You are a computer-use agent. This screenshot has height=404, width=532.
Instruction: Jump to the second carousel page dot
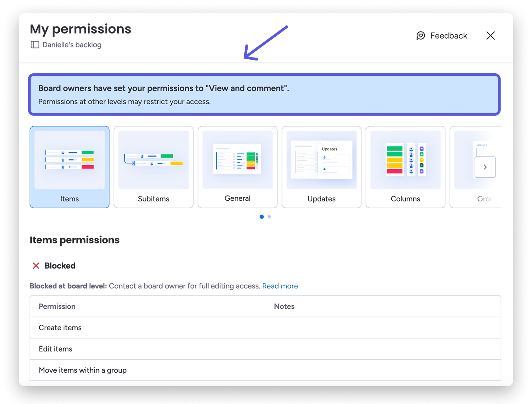coord(269,217)
